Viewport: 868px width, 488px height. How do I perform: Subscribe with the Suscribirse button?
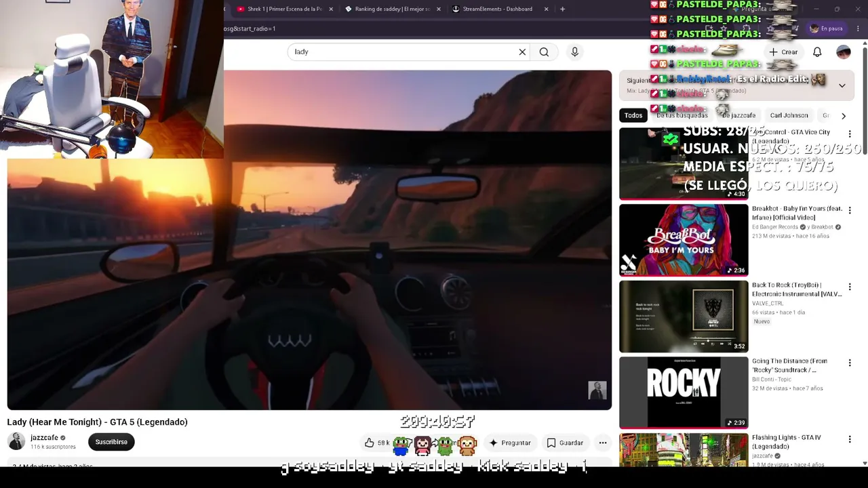[111, 442]
